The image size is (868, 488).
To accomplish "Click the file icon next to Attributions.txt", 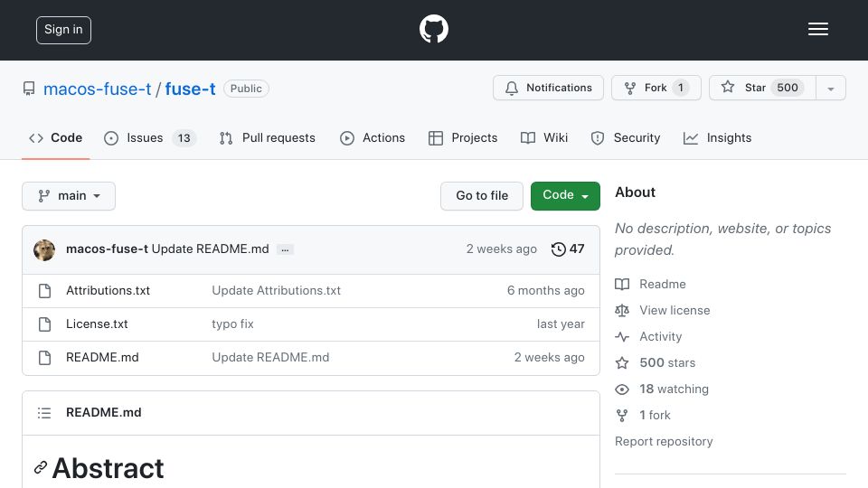I will [45, 291].
